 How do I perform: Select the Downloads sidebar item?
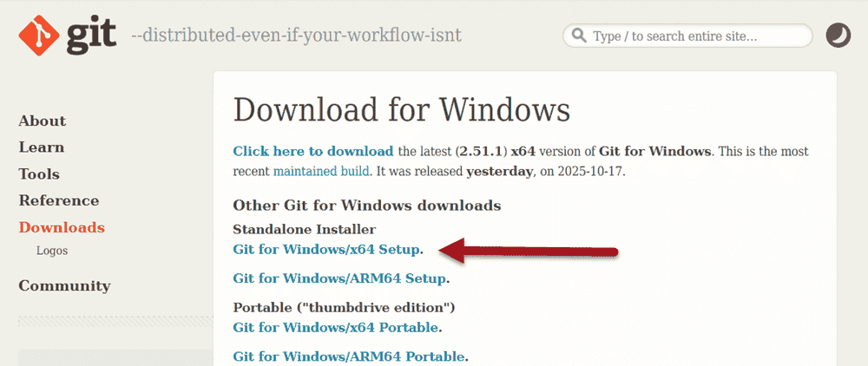coord(62,227)
